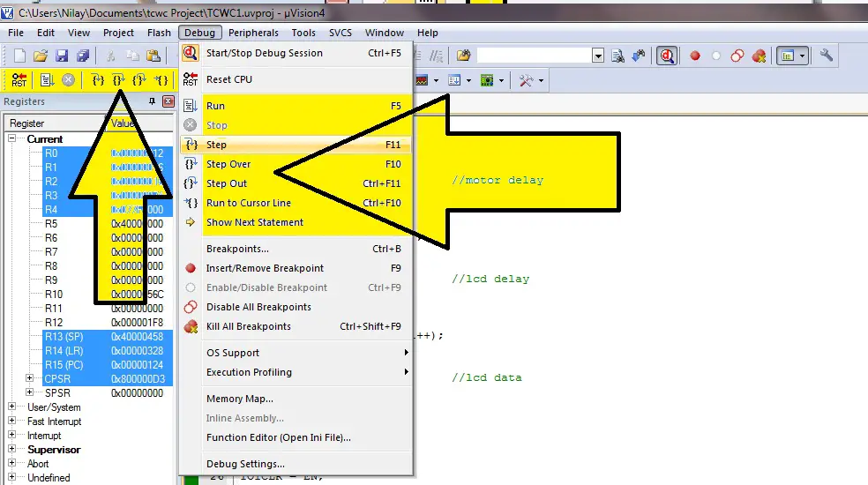Click the Open file folder icon
Screen dimensions: 868x485
point(41,56)
